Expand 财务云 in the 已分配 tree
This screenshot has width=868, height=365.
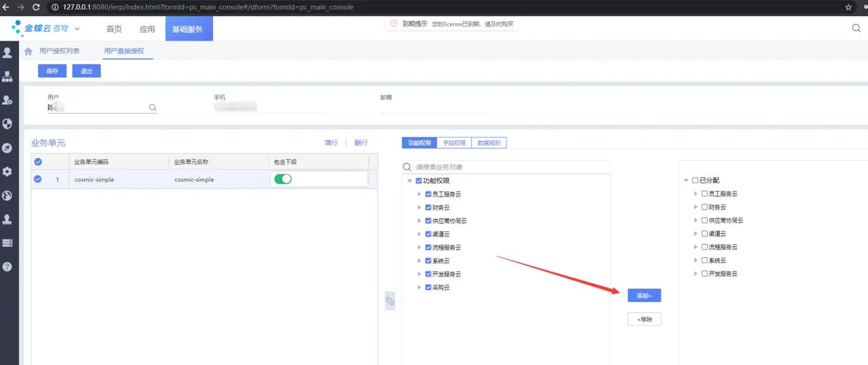click(x=696, y=207)
